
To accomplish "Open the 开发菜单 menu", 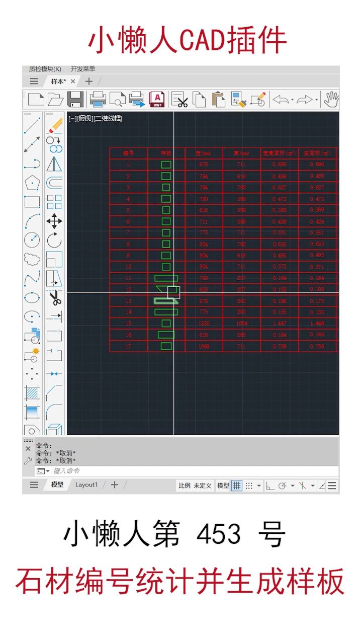I will (83, 69).
